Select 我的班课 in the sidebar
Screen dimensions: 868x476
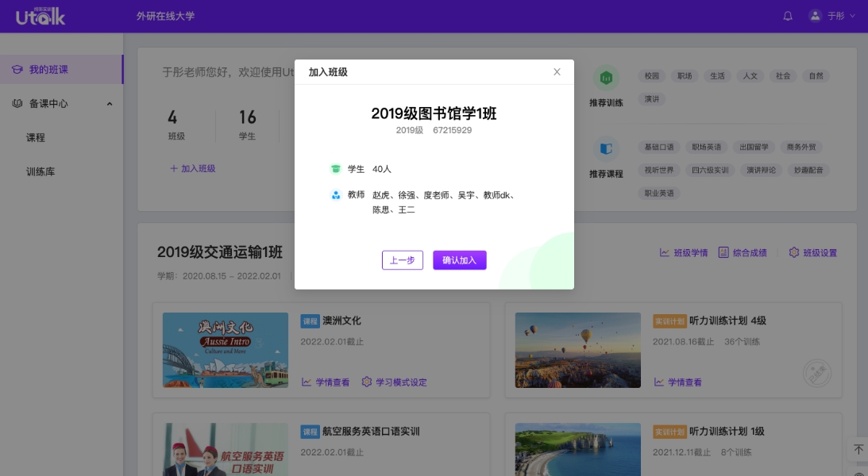48,70
